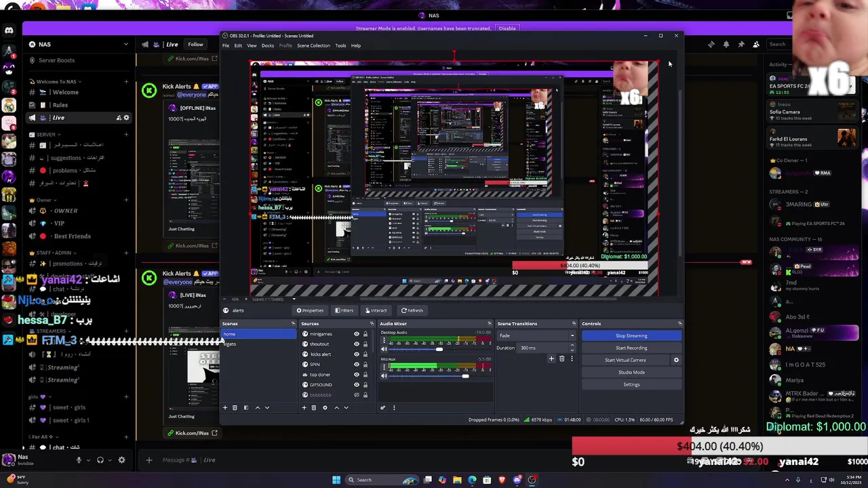Add a new scene with plus icon
Image resolution: width=868 pixels, height=488 pixels.
pyautogui.click(x=225, y=407)
